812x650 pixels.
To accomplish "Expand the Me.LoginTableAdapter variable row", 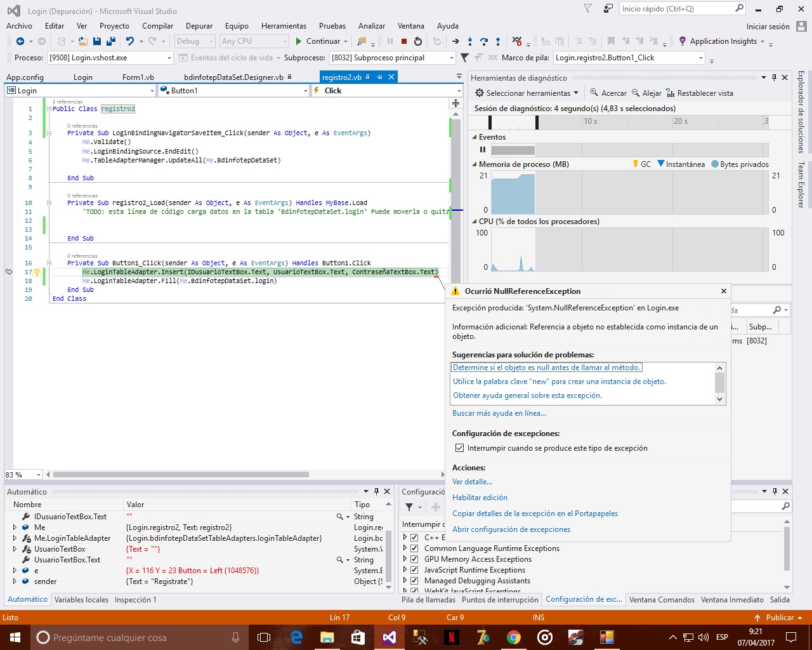I will [x=15, y=538].
